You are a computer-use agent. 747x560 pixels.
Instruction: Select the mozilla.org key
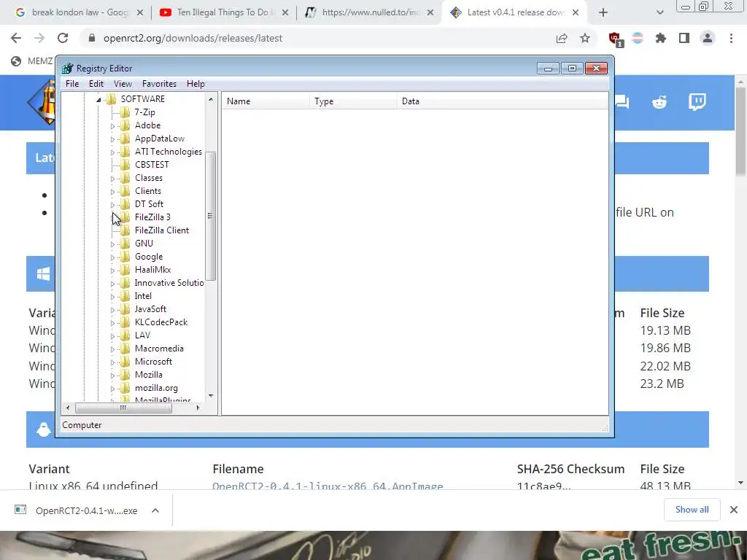point(156,388)
